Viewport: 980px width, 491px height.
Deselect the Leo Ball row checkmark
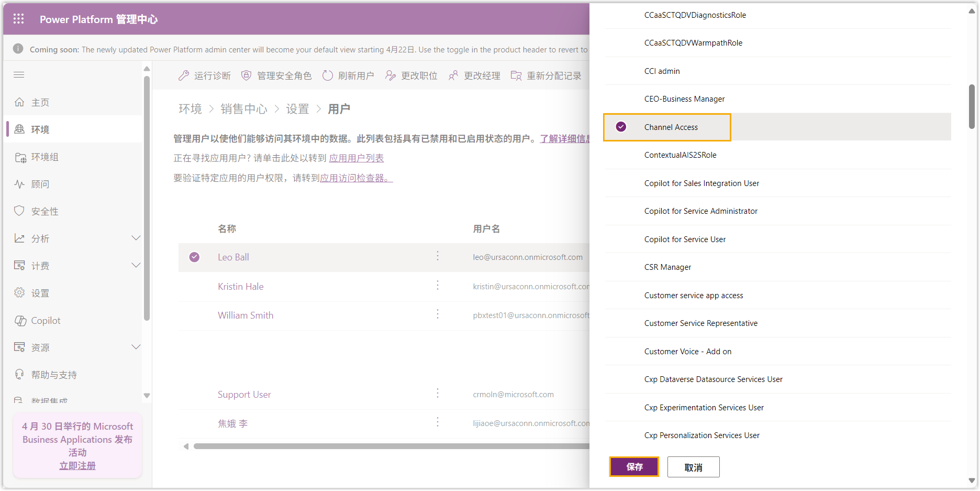click(x=194, y=257)
